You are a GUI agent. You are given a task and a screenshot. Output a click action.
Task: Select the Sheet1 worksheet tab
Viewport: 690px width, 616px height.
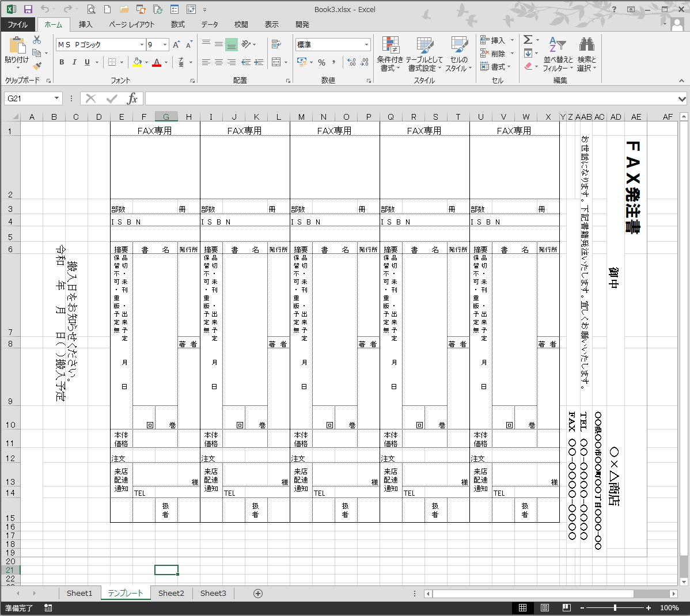(x=79, y=594)
